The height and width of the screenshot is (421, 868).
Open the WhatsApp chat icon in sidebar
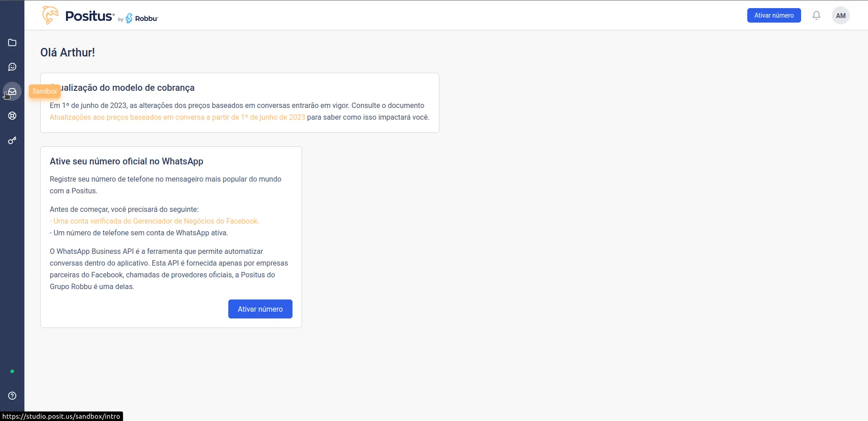[12, 67]
